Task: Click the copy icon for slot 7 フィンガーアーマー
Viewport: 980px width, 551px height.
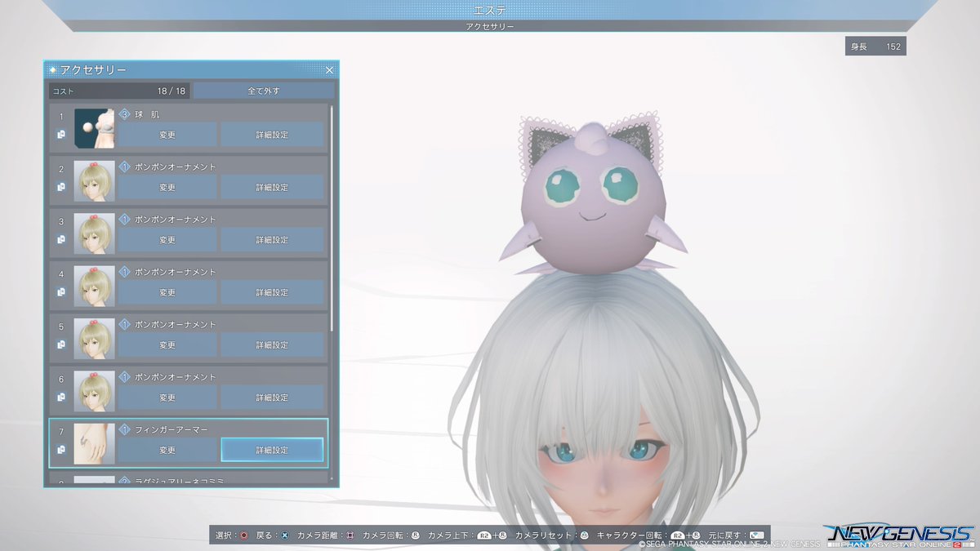Action: point(61,449)
